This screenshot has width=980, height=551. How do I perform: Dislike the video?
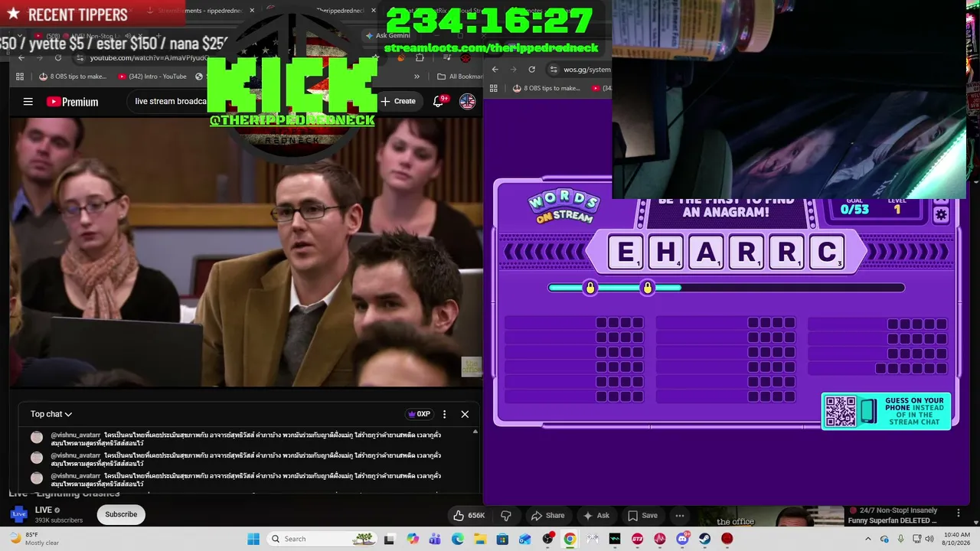pos(505,515)
